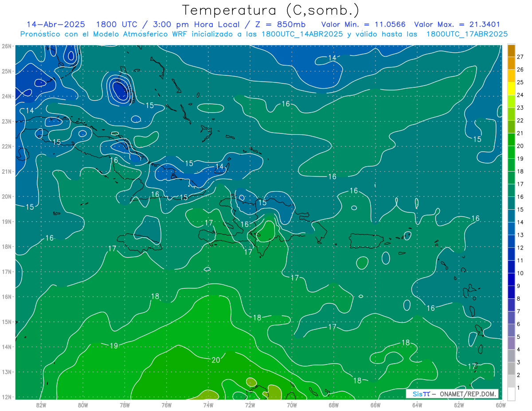Click latitude axis label 24N
This screenshot has width=532, height=411.
pos(7,96)
